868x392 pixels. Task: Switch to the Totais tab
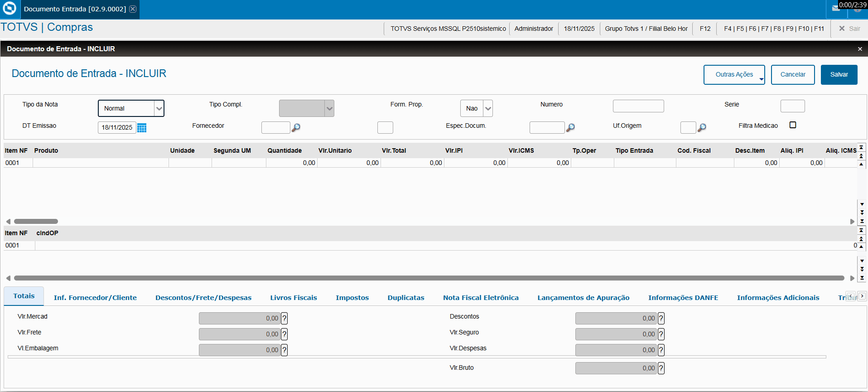(x=24, y=296)
